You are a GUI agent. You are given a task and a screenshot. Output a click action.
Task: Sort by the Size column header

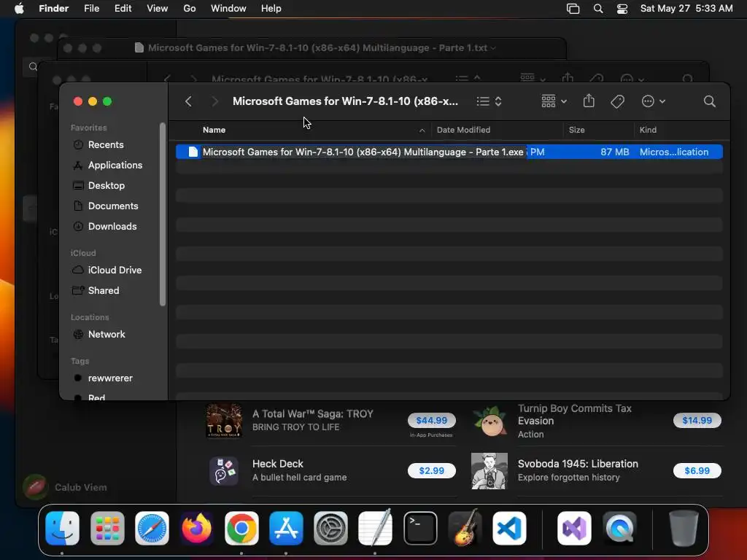[576, 130]
